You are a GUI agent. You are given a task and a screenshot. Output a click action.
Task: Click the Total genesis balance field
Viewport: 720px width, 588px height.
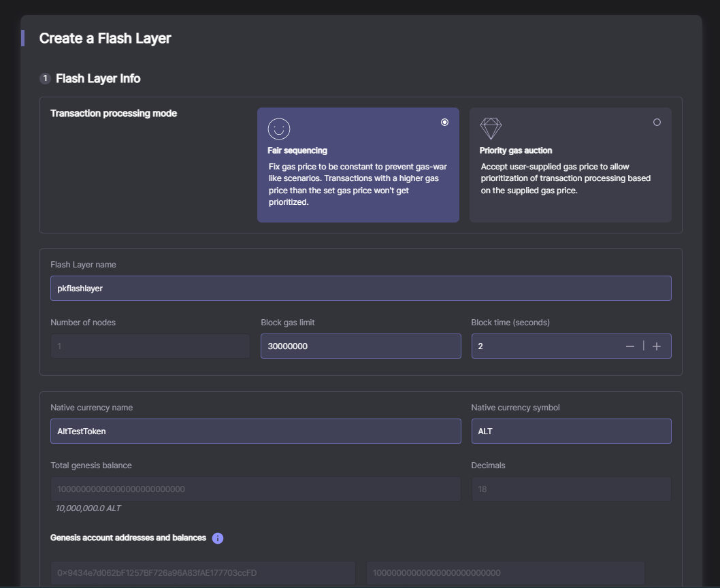256,489
